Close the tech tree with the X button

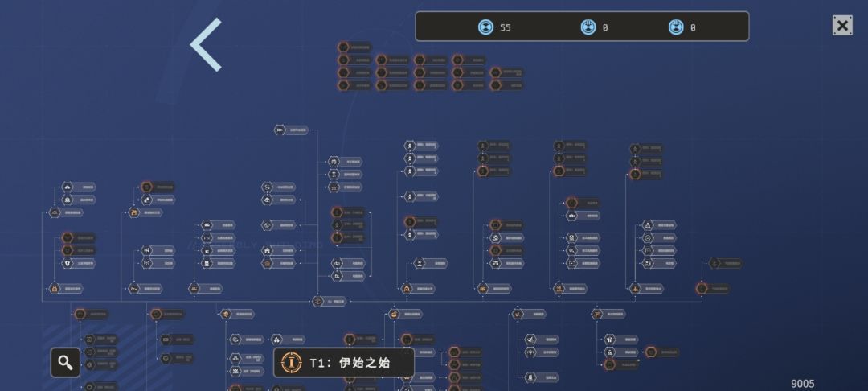(842, 26)
